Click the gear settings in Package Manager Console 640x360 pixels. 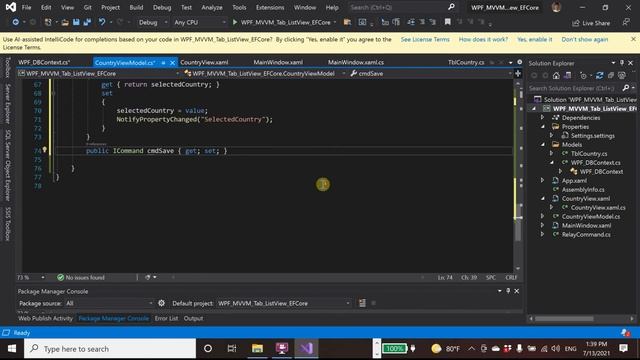point(161,303)
